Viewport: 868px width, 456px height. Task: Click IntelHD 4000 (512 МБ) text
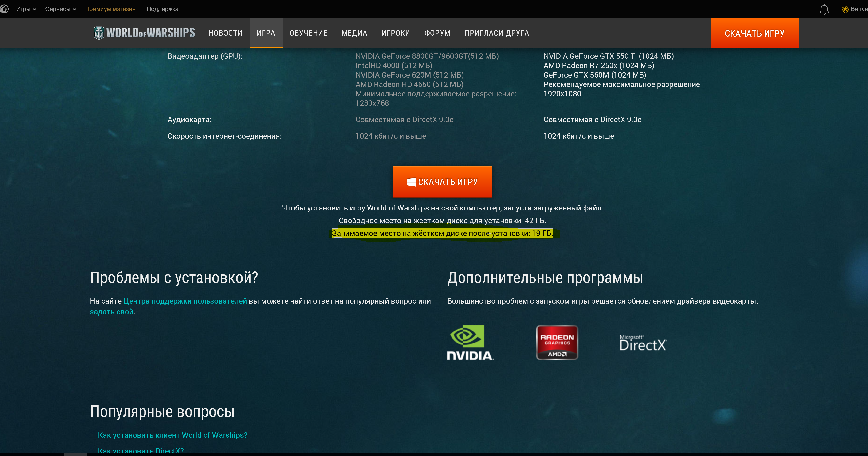click(x=393, y=66)
